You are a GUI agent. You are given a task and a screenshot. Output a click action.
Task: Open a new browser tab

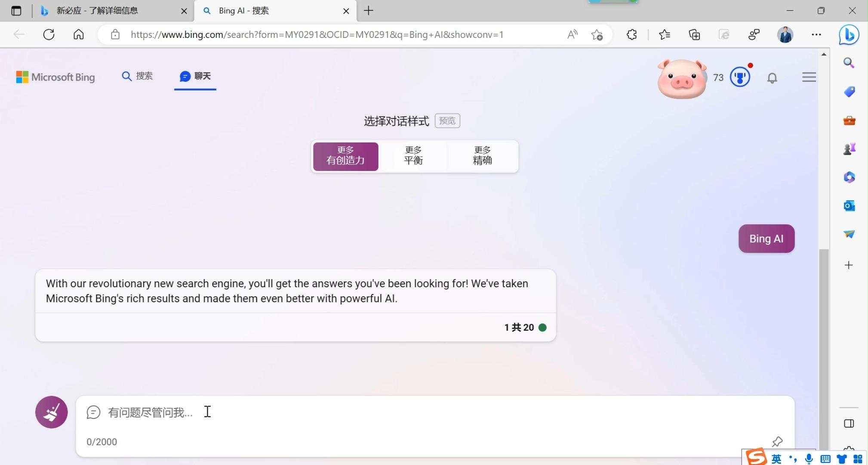point(369,11)
